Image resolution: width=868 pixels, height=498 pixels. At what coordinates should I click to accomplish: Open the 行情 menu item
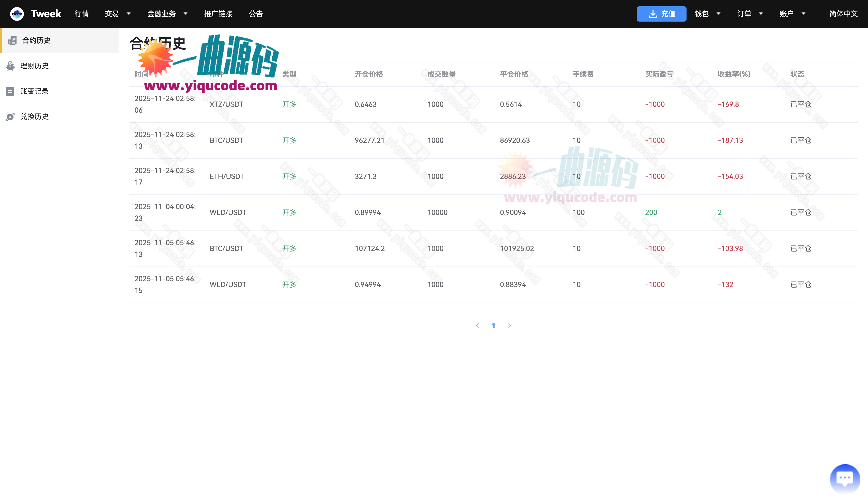pyautogui.click(x=81, y=14)
